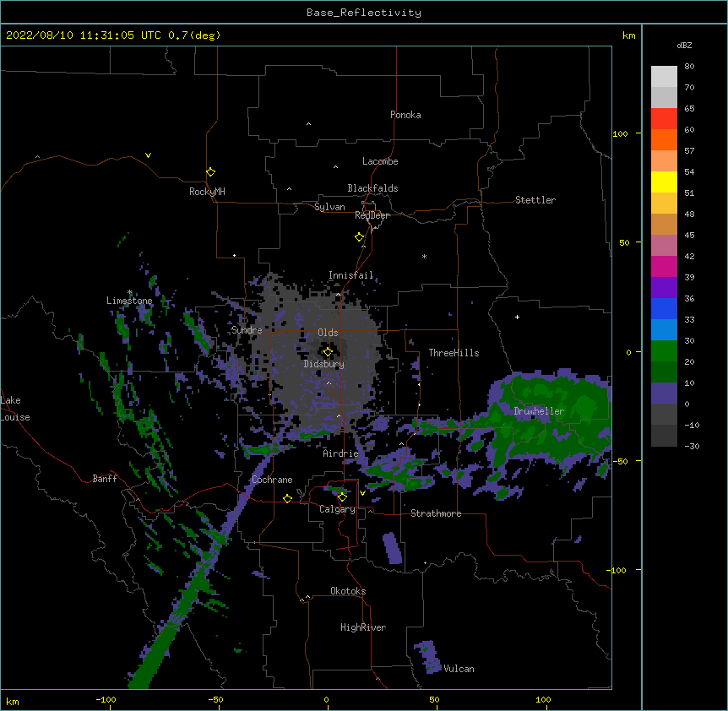Pick the red 60-65 dBZ legend swatch
This screenshot has height=711, width=728.
(x=664, y=119)
